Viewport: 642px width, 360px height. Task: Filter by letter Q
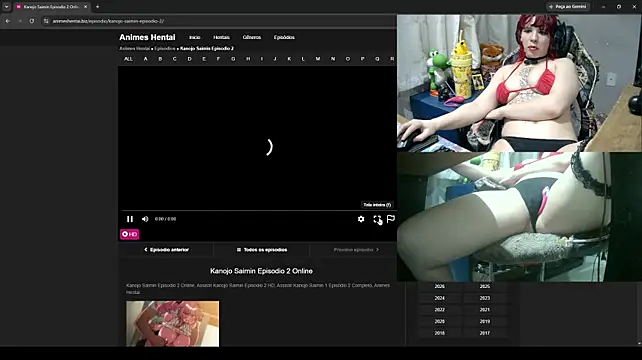[377, 59]
